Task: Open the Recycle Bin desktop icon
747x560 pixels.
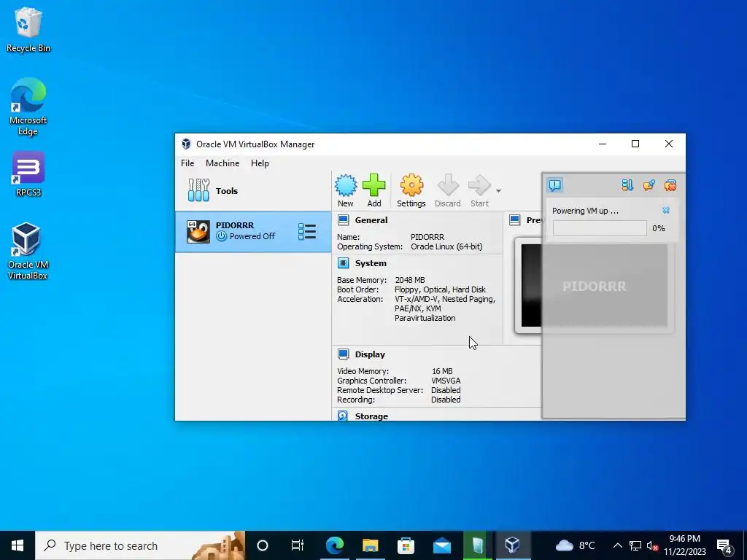Action: tap(28, 30)
